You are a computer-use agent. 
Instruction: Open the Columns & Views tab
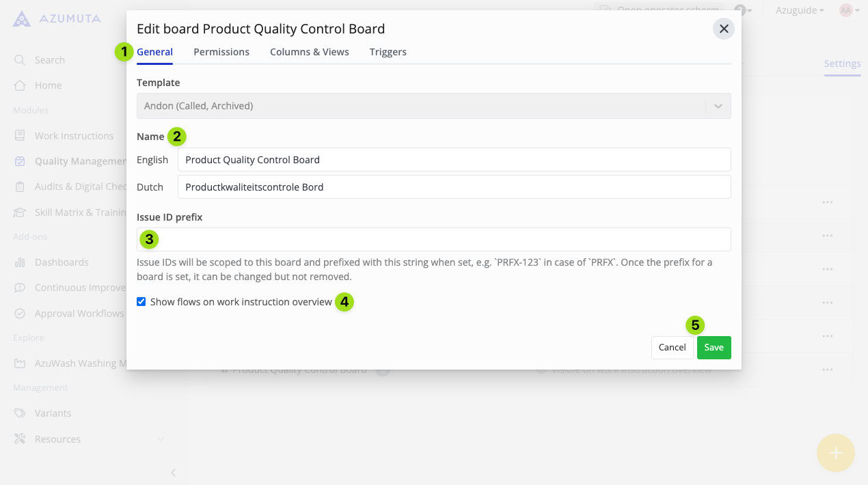tap(309, 52)
